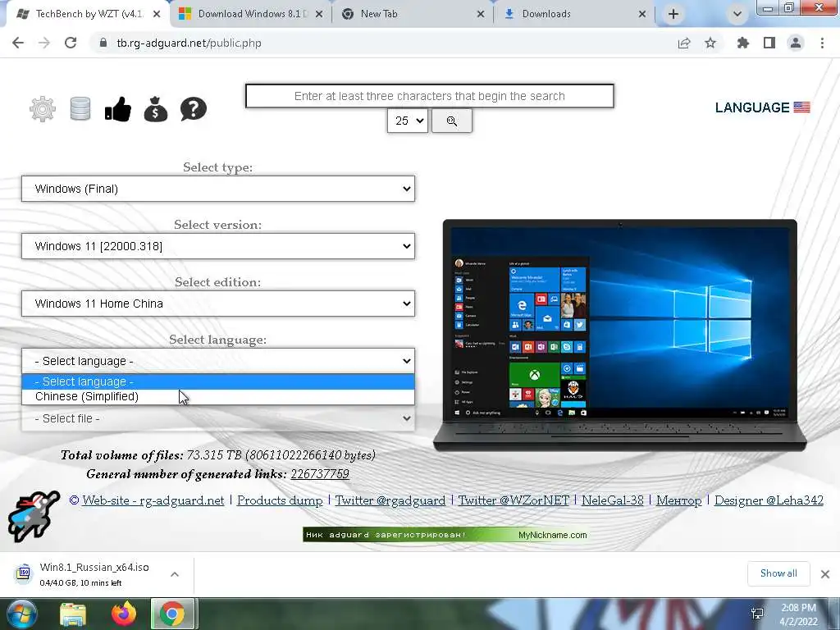Image resolution: width=840 pixels, height=630 pixels.
Task: Click the browser forward arrow
Action: click(x=44, y=43)
